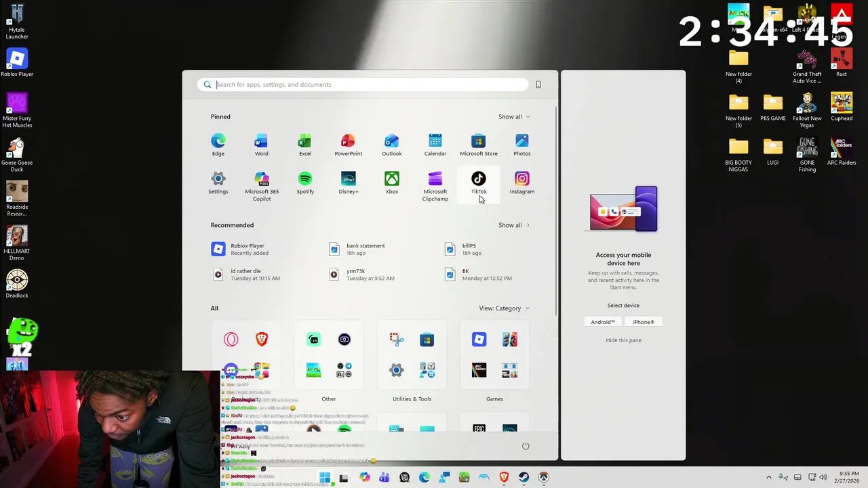Show hidden system tray icons chevron
The width and height of the screenshot is (868, 488).
point(768,477)
